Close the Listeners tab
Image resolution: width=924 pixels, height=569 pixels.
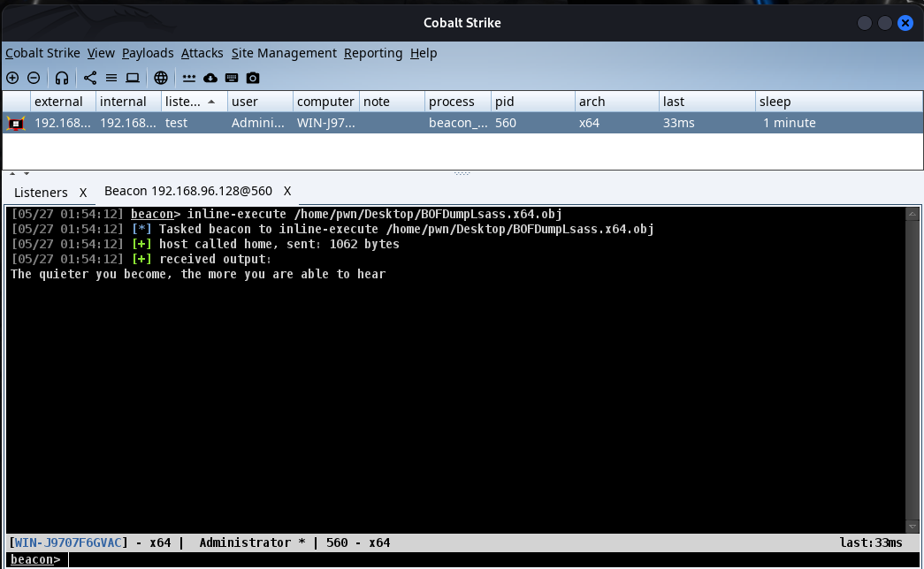(83, 193)
